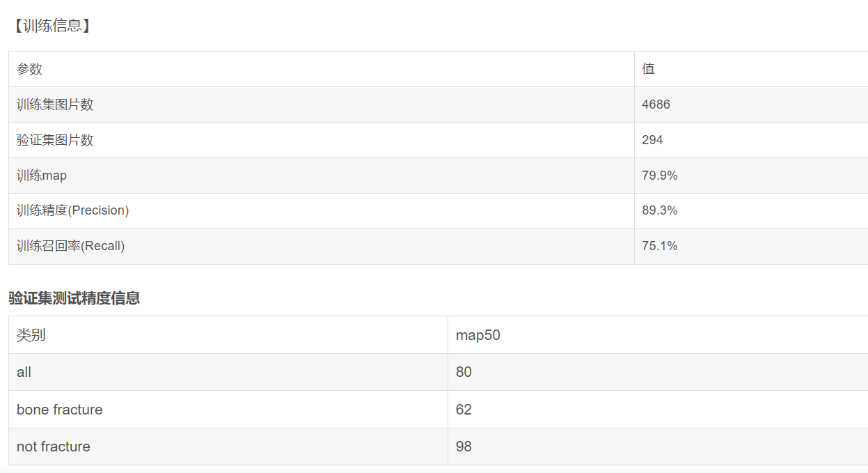The width and height of the screenshot is (868, 473).
Task: Click the 【训练信息】 heading
Action: pyautogui.click(x=52, y=26)
